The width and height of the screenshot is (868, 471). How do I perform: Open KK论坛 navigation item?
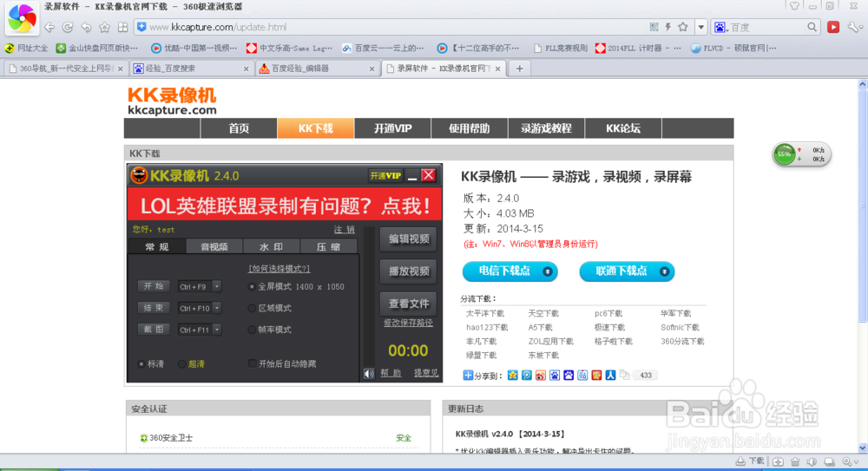(623, 128)
